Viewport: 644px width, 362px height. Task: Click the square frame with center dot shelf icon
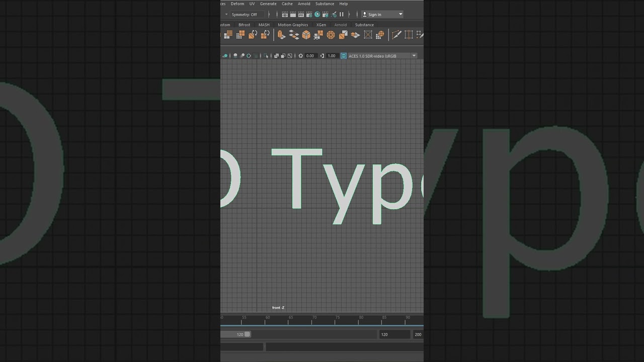point(368,35)
